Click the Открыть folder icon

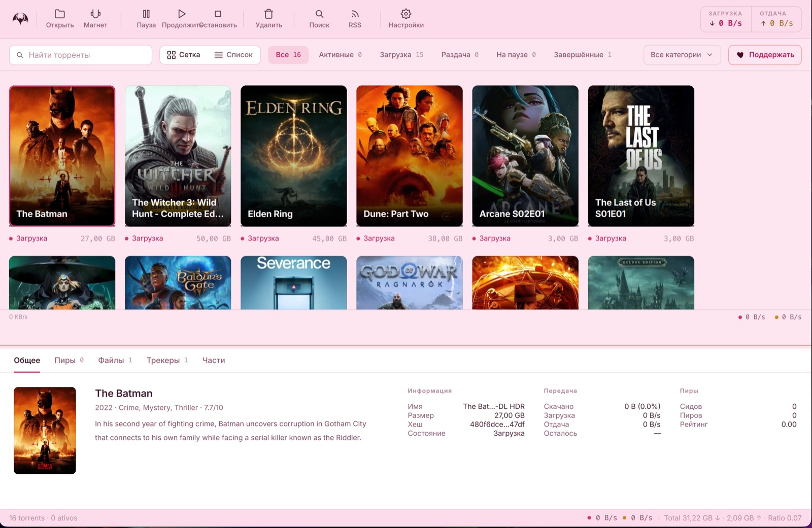[60, 14]
